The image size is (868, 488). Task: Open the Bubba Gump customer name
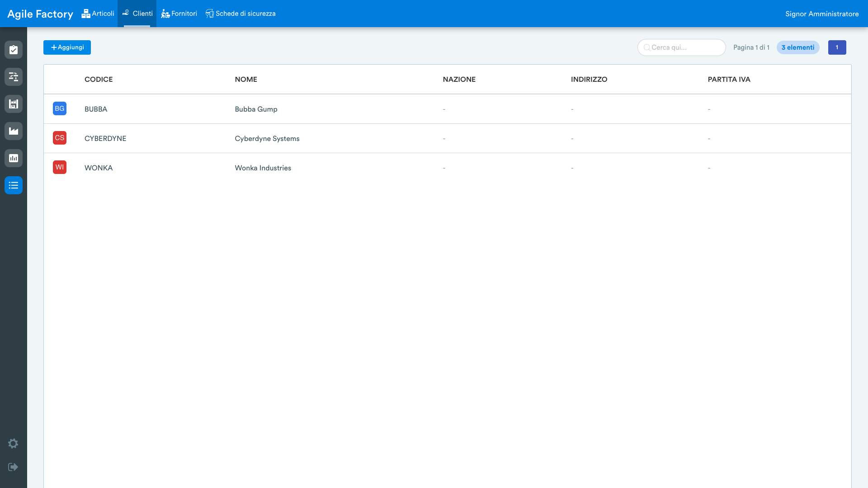pyautogui.click(x=256, y=109)
